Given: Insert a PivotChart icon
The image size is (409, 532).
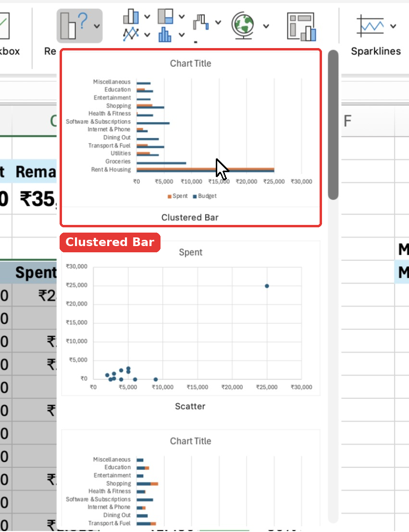Looking at the screenshot, I should [x=301, y=26].
